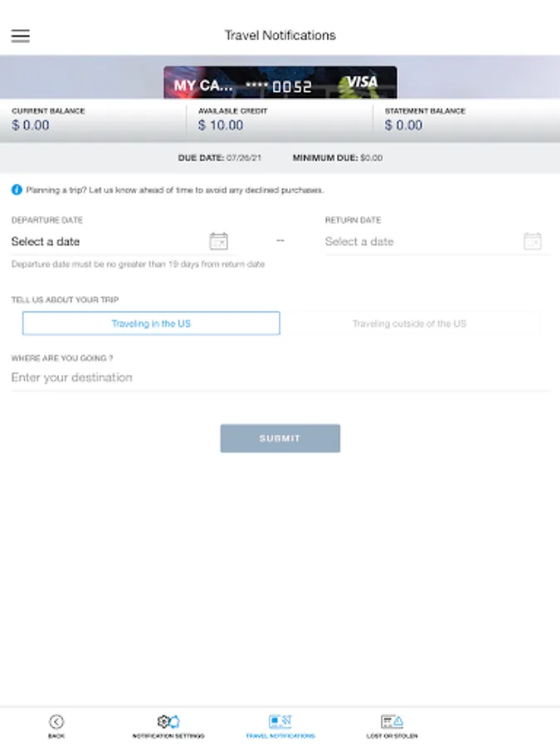Focus the Enter your destination field

tap(280, 378)
